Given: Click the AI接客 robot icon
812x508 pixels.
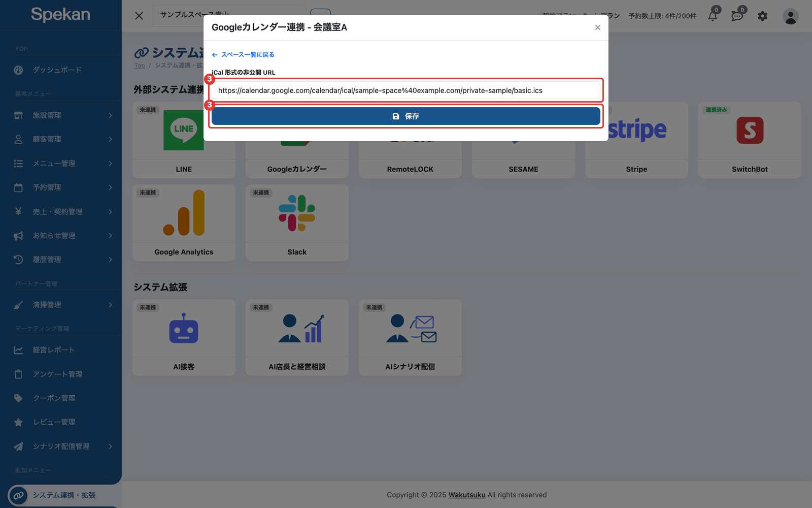Looking at the screenshot, I should pyautogui.click(x=184, y=328).
